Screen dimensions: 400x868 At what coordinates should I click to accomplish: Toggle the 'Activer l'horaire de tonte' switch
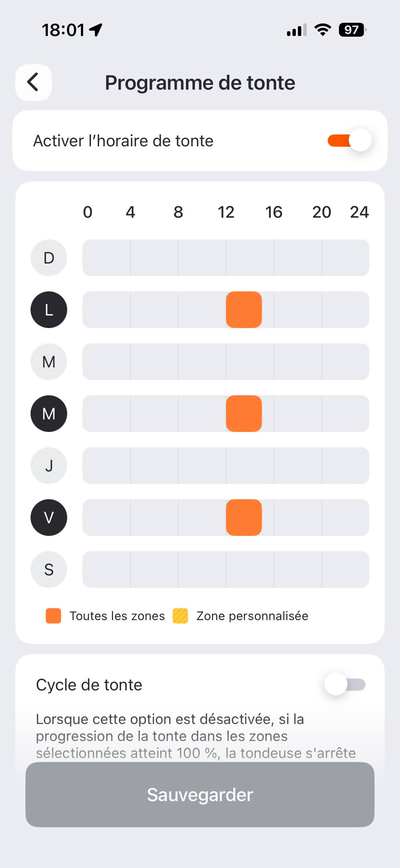tap(349, 140)
